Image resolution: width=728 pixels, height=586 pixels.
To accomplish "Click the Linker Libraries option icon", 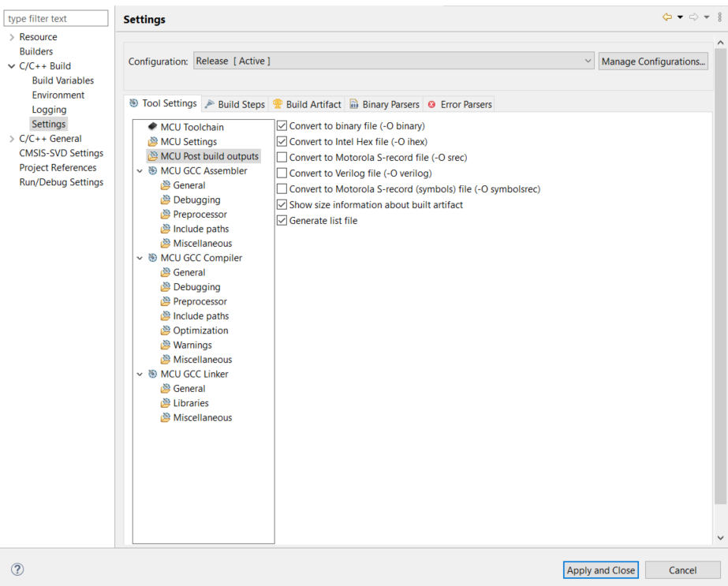I will [x=166, y=403].
